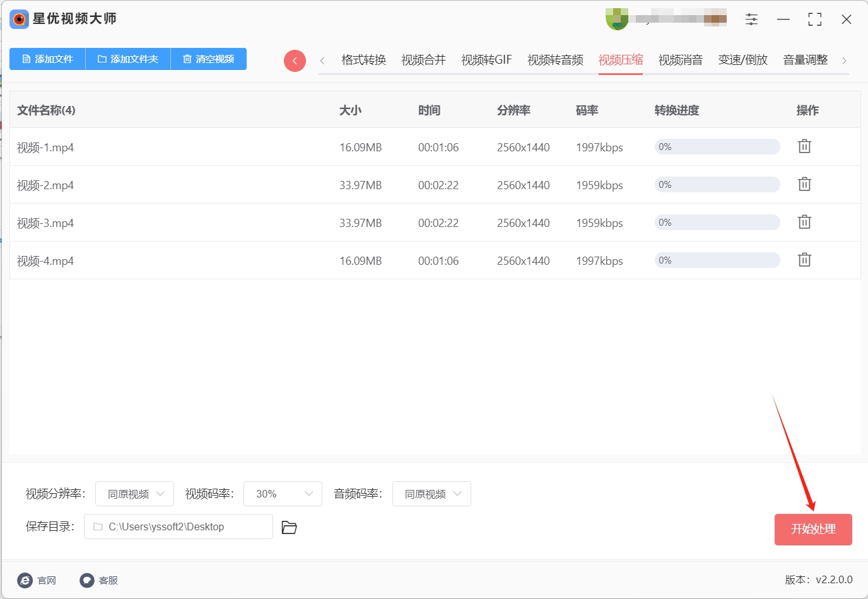Viewport: 868px width, 599px height.
Task: Open the save directory folder browser icon
Action: (289, 527)
